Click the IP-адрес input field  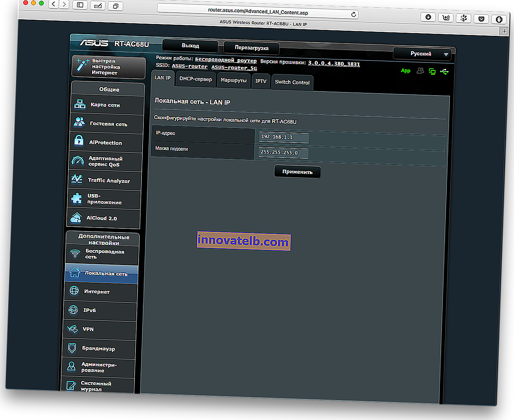coord(284,137)
